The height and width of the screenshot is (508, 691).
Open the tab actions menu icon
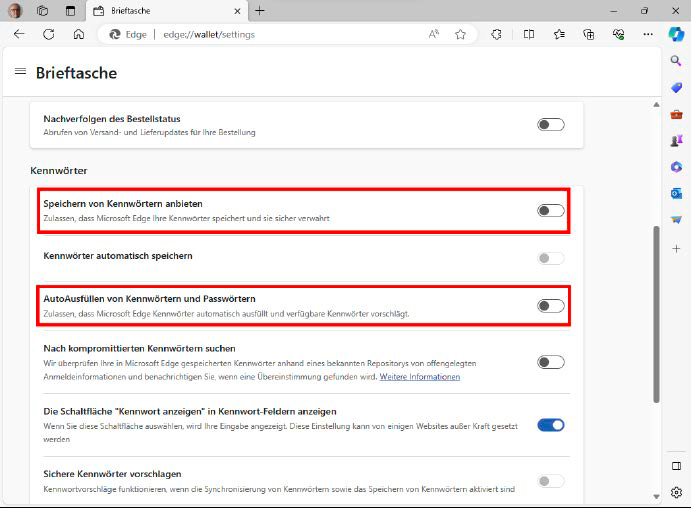(x=70, y=11)
